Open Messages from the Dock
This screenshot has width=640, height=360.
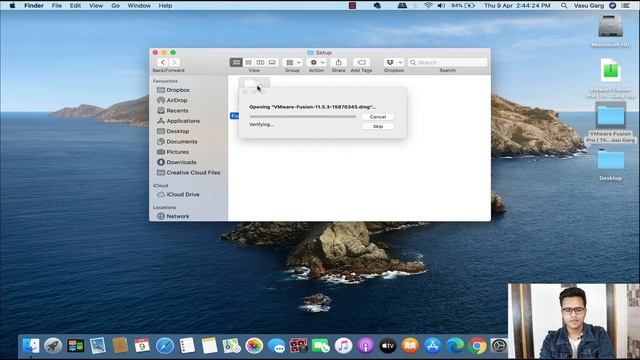tap(276, 346)
